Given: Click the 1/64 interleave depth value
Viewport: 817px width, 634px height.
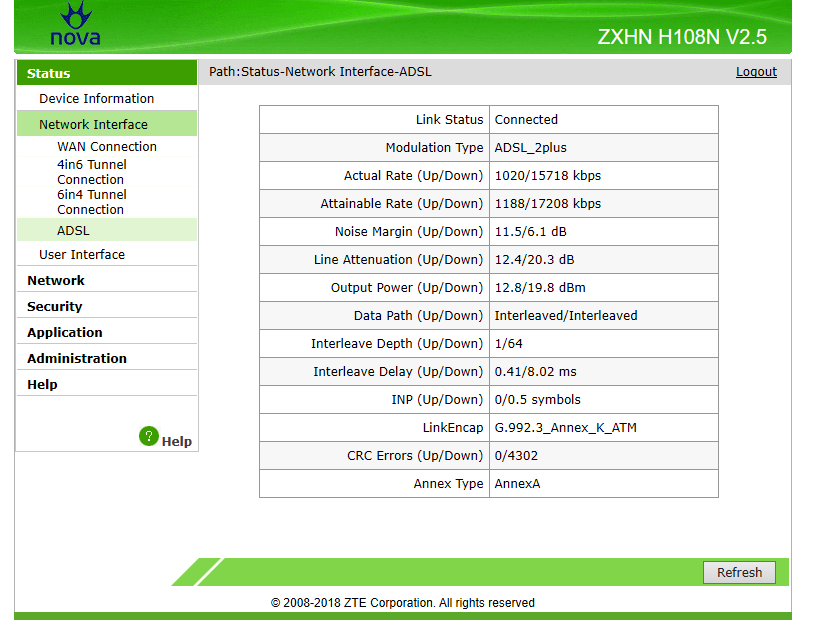Looking at the screenshot, I should [x=509, y=344].
